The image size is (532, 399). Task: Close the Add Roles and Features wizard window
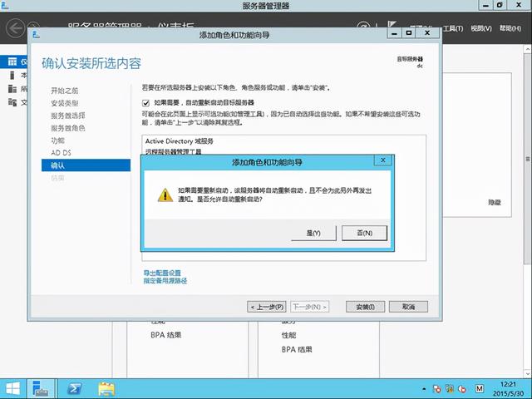click(x=427, y=33)
